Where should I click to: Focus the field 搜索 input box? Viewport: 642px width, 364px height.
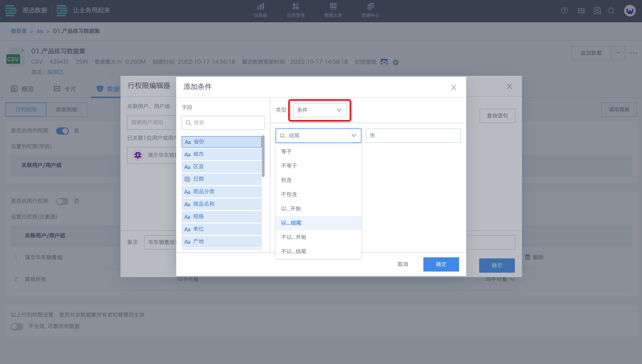pos(223,123)
